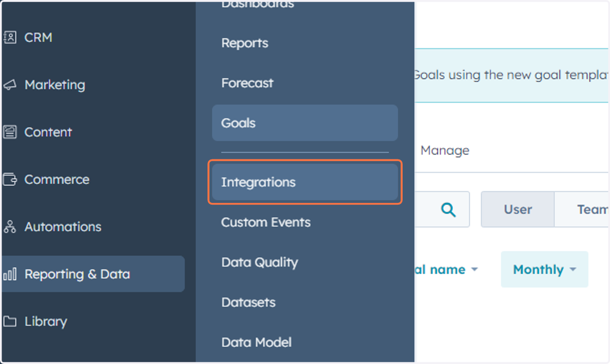
Task: Select Reporting & Data in sidebar
Action: (x=93, y=274)
